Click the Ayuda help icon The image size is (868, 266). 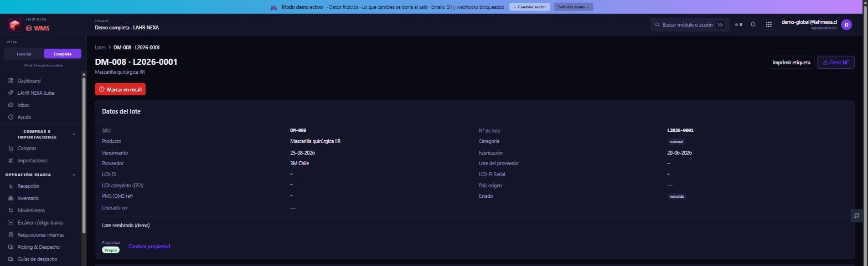(x=11, y=117)
